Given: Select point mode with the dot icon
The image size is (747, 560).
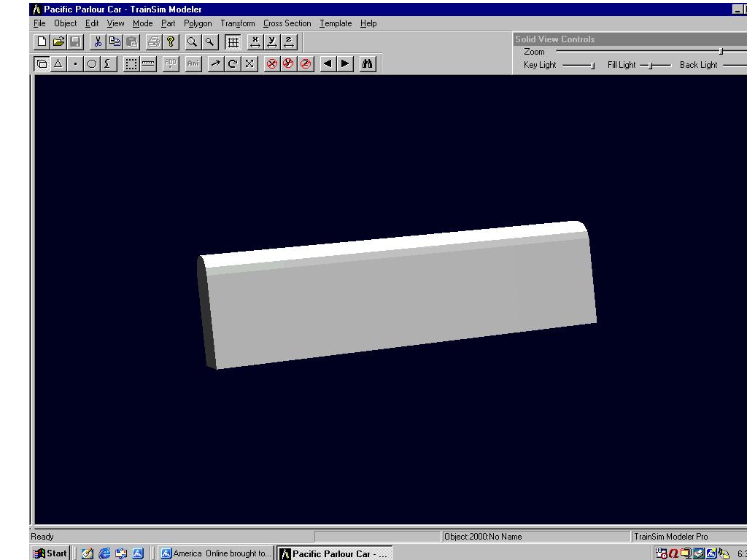Looking at the screenshot, I should [75, 64].
